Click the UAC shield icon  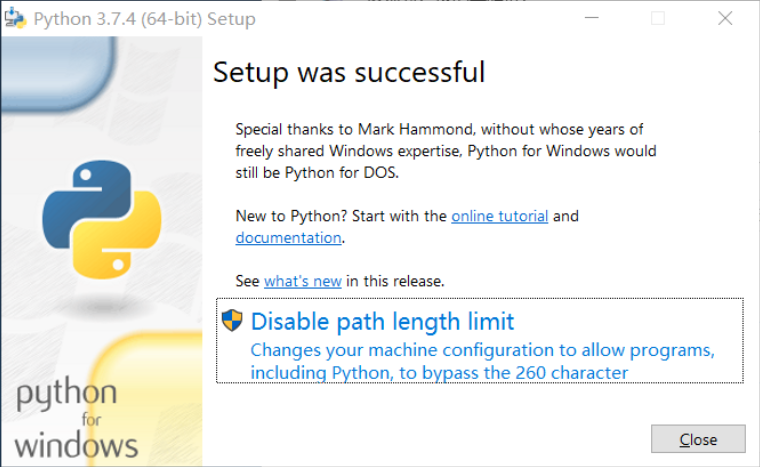pyautogui.click(x=232, y=321)
